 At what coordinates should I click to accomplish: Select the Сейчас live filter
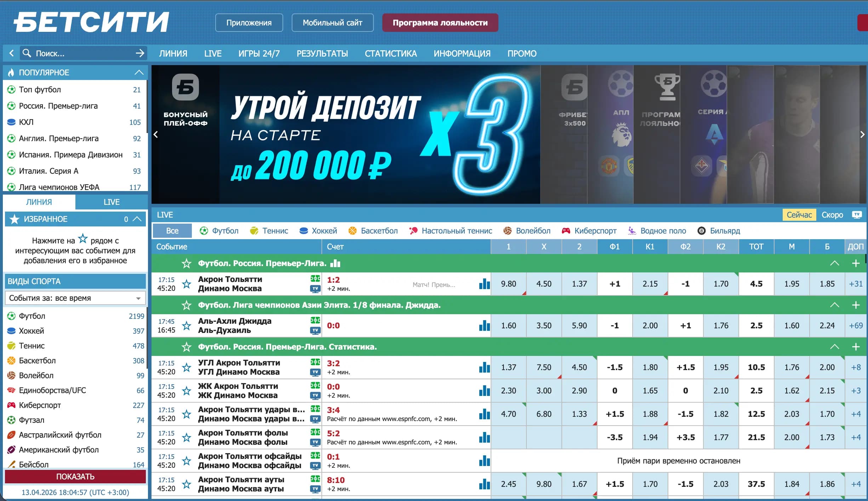pos(799,215)
